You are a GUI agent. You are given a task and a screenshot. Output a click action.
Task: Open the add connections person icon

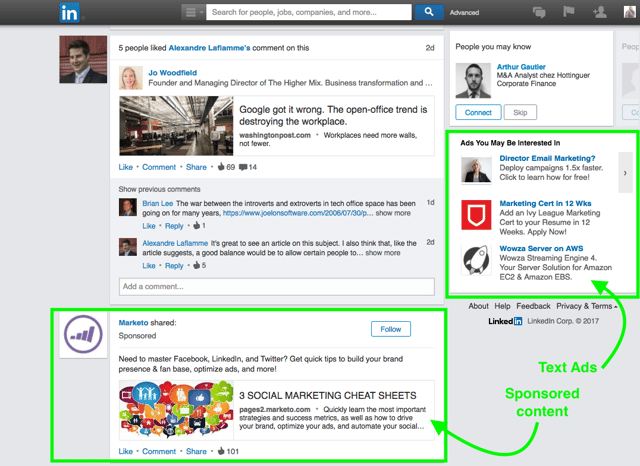tap(600, 12)
